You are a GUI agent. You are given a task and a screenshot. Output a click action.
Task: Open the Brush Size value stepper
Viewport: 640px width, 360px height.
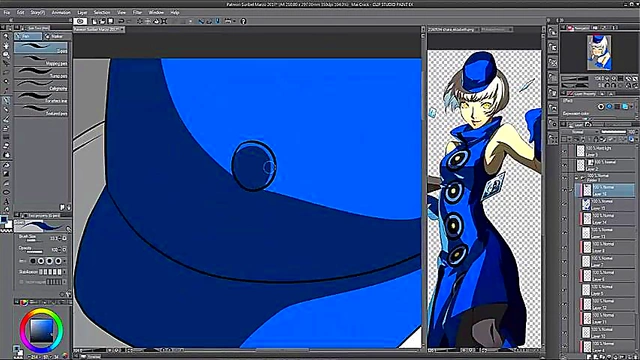click(60, 238)
